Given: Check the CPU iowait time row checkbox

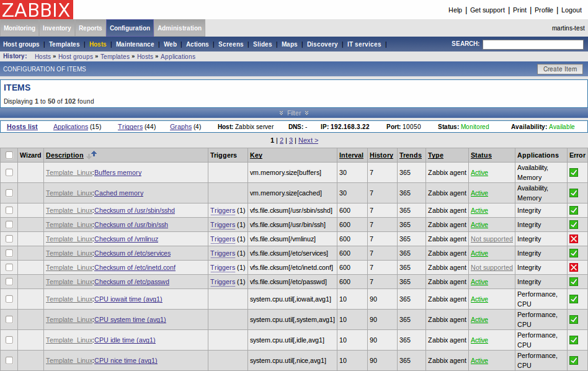Looking at the screenshot, I should (9, 299).
